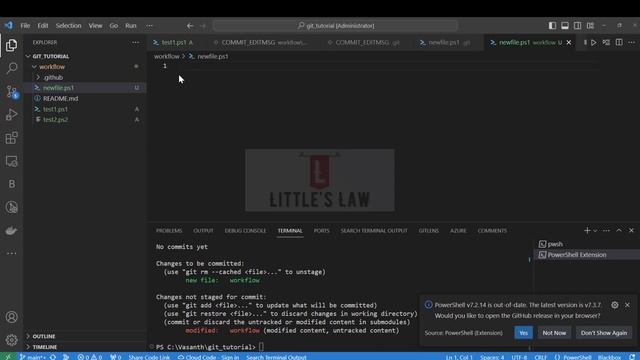The image size is (640, 360).
Task: Open the Accounts menu icon
Action: 11,317
